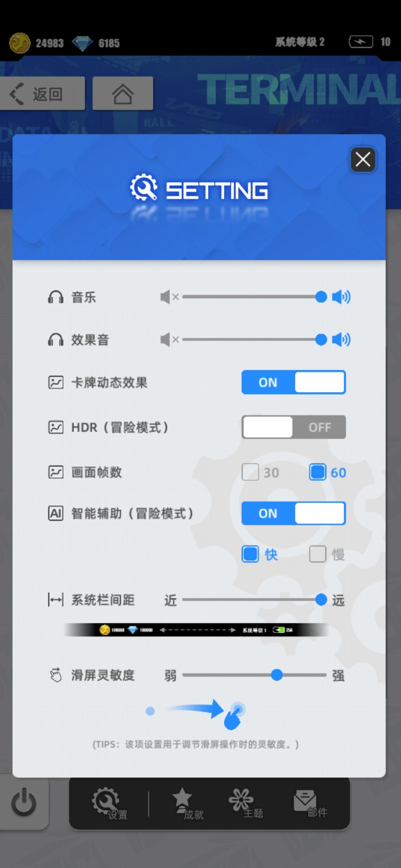Click the music max volume speaker icon
Screen dimensions: 401x868
pyautogui.click(x=341, y=297)
